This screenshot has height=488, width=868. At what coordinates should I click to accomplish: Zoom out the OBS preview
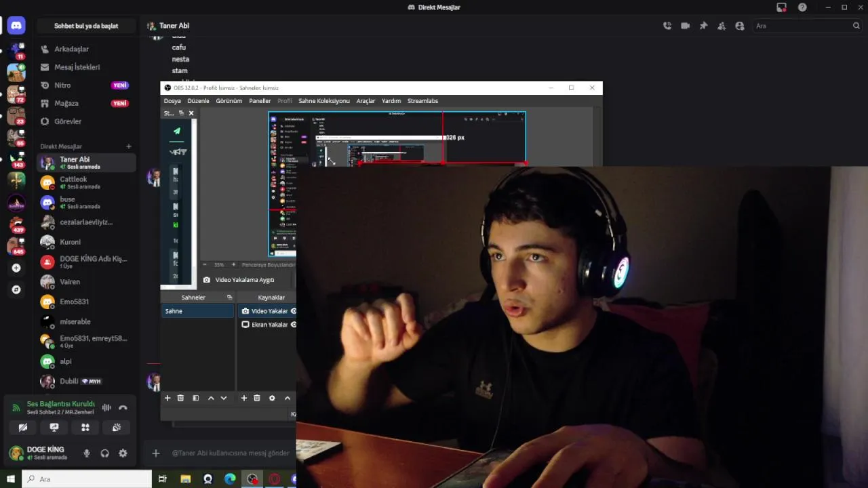point(205,264)
